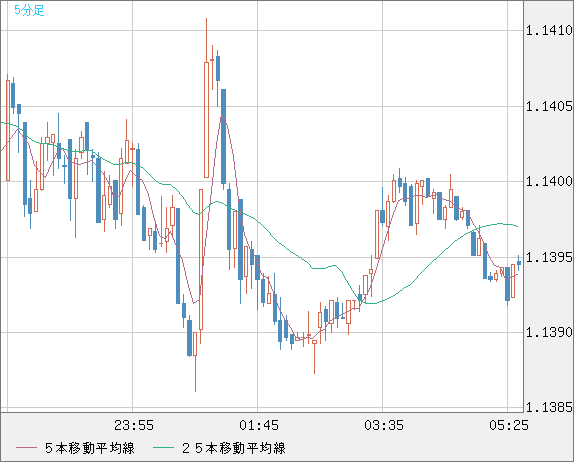Click the 5本移動平均線 legend label
This screenshot has height=462, width=574.
(90, 448)
